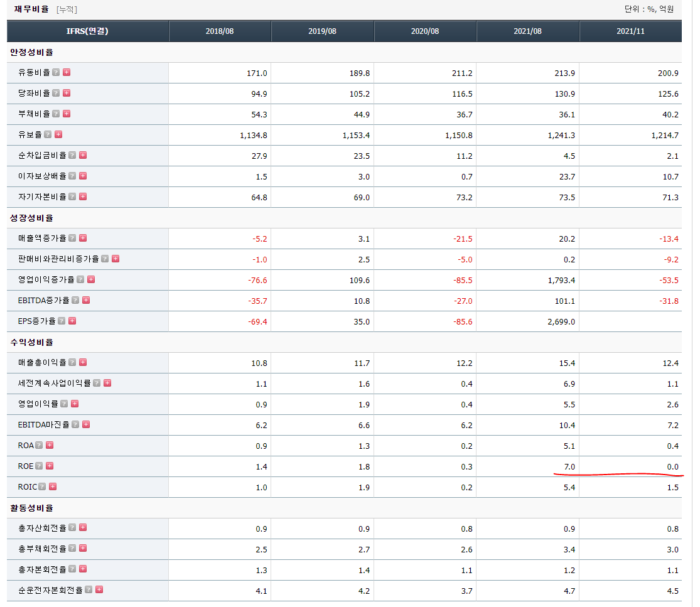The height and width of the screenshot is (607, 700).
Task: Expand 유동비율 row with plus icon
Action: pos(67,72)
